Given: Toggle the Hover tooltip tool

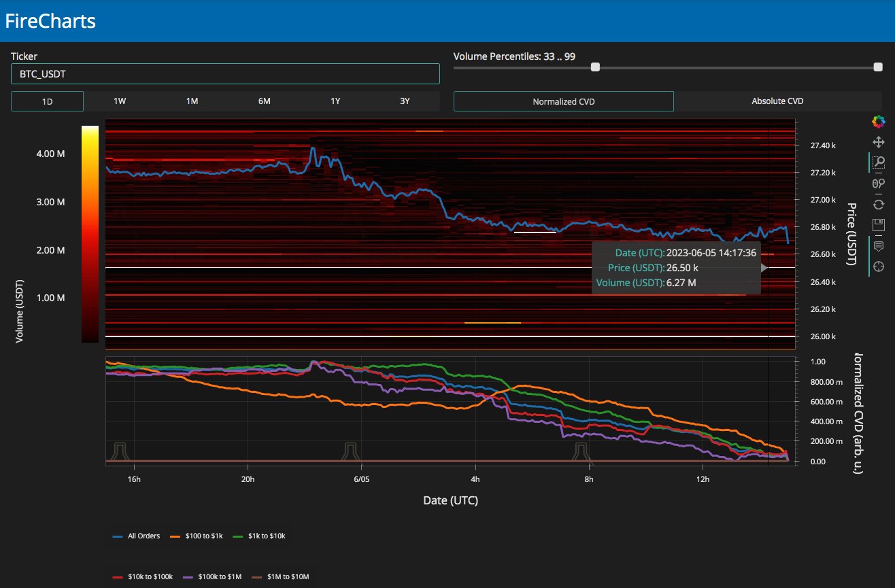Looking at the screenshot, I should pos(878,245).
